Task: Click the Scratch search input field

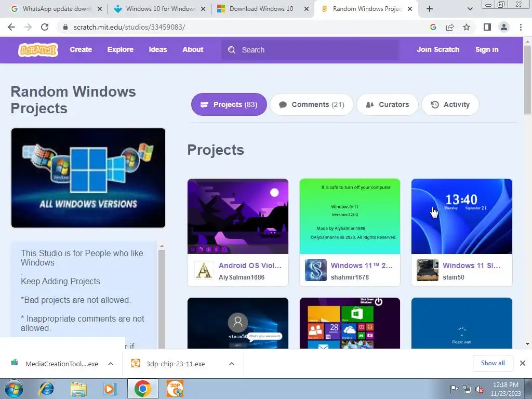Action: coord(310,50)
